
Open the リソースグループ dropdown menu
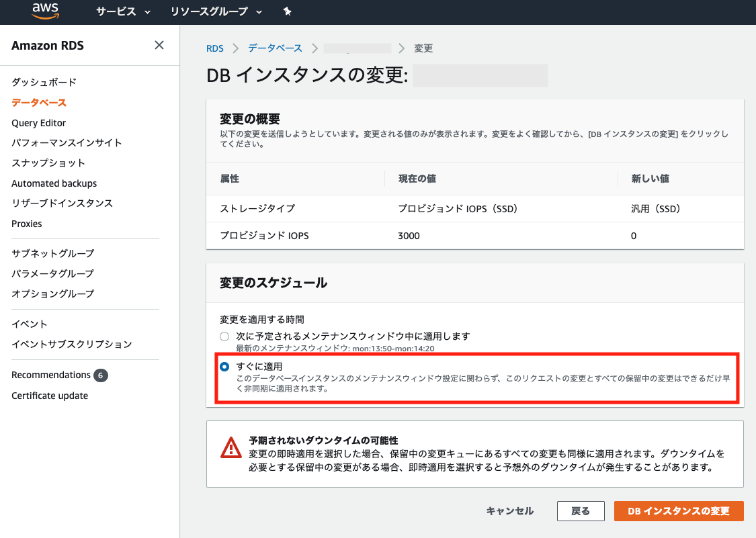pos(216,11)
